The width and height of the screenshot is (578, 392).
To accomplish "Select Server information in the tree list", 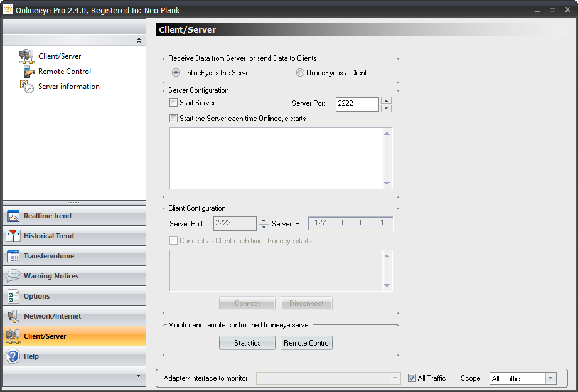I will (69, 87).
